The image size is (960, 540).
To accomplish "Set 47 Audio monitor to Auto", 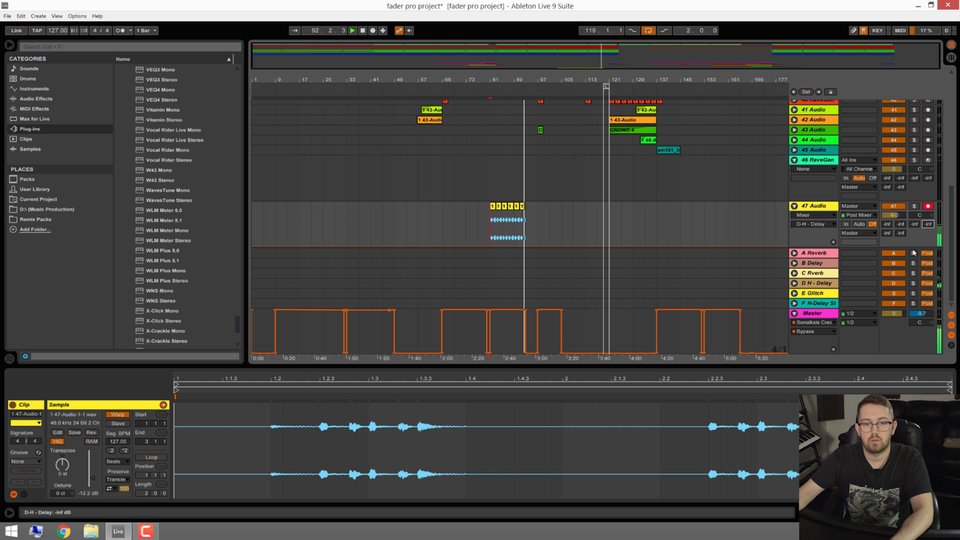I will [x=859, y=224].
